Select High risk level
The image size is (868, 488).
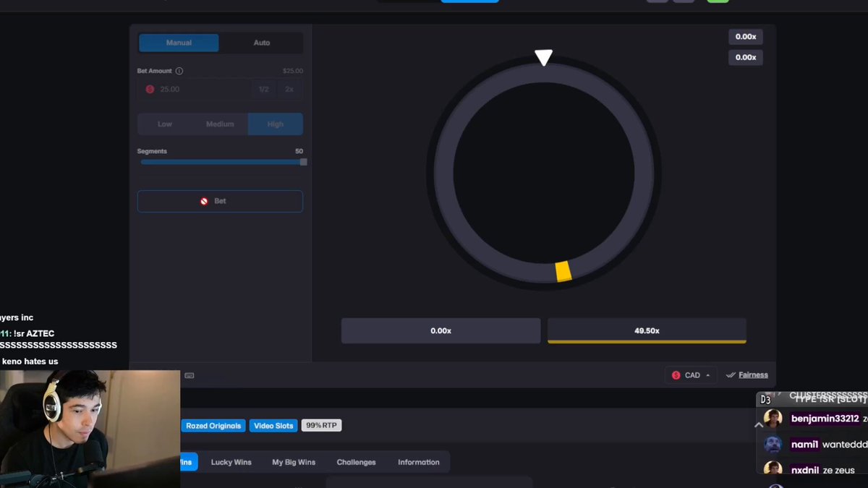click(x=276, y=124)
